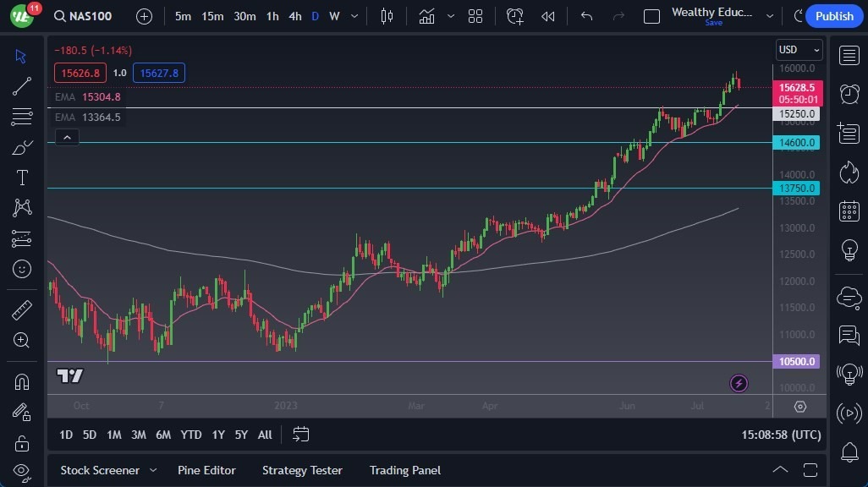The width and height of the screenshot is (868, 487).
Task: Select the Text annotation tool
Action: [x=21, y=178]
